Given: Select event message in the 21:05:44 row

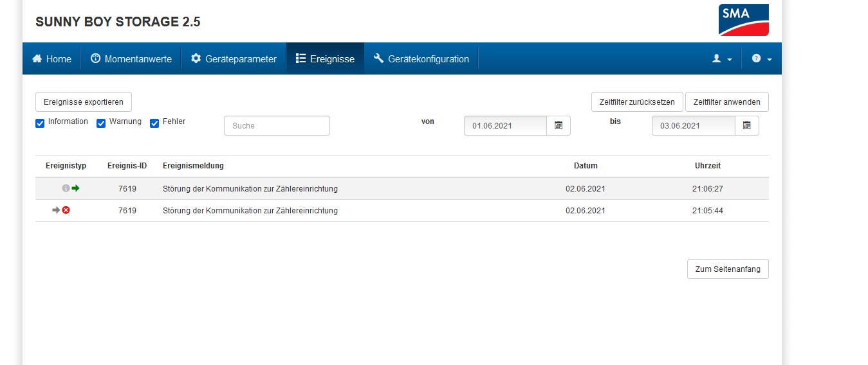Looking at the screenshot, I should pos(250,211).
